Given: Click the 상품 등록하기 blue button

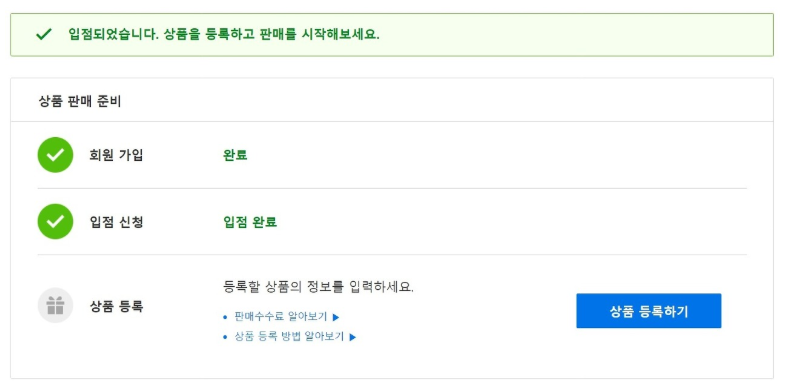Looking at the screenshot, I should click(x=648, y=311).
